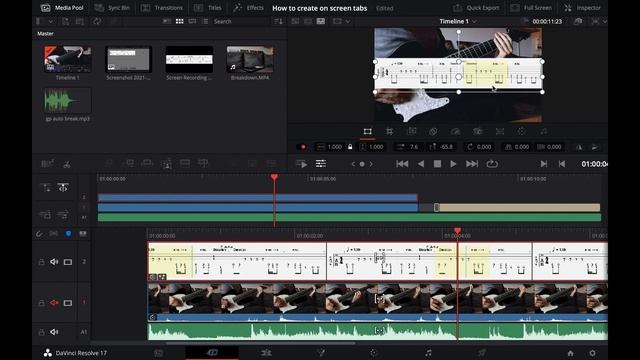Select the Stabilization camera tool

tap(478, 131)
